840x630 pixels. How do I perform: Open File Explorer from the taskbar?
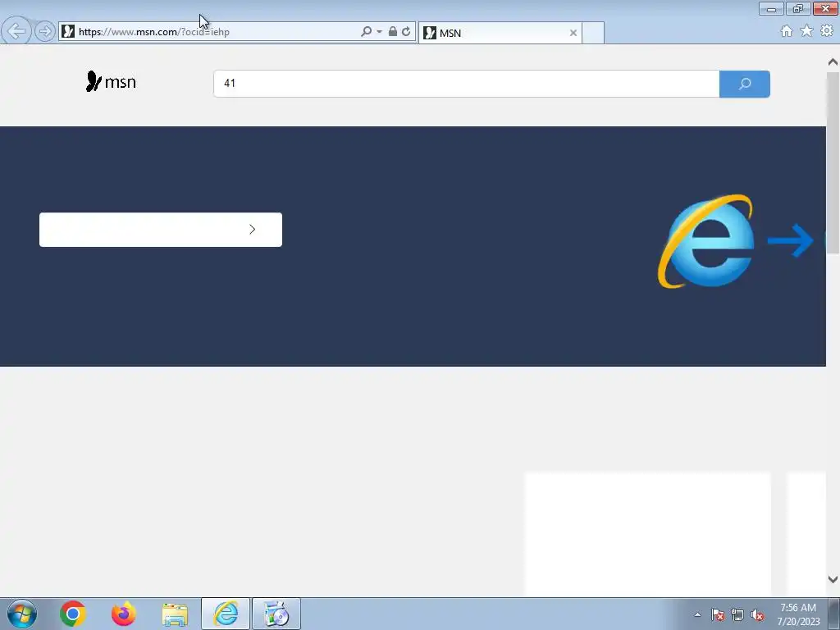[175, 614]
